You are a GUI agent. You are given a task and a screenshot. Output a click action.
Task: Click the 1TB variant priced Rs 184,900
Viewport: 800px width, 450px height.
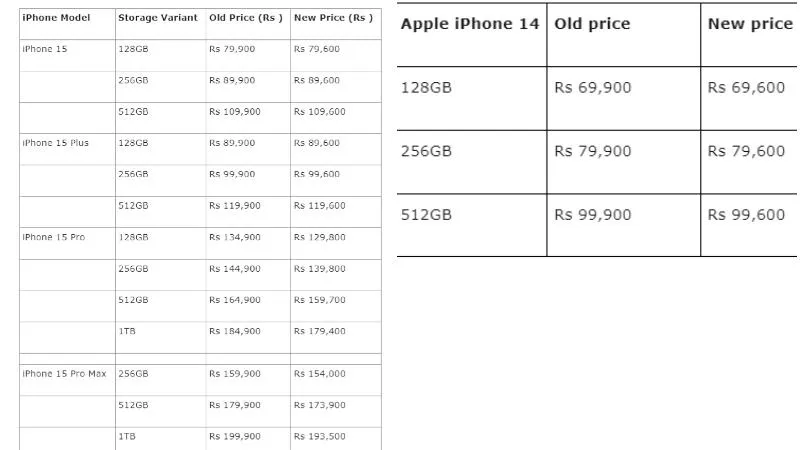pyautogui.click(x=127, y=332)
